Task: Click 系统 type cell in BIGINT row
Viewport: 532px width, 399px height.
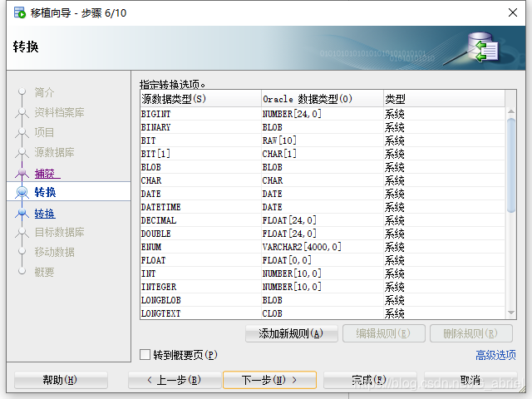Action: point(444,114)
